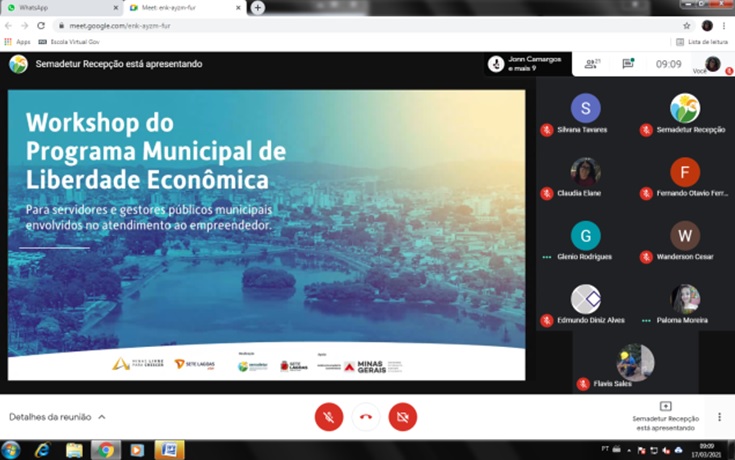Click the muted icon beside Flavia Sales
735x460 pixels.
(583, 384)
